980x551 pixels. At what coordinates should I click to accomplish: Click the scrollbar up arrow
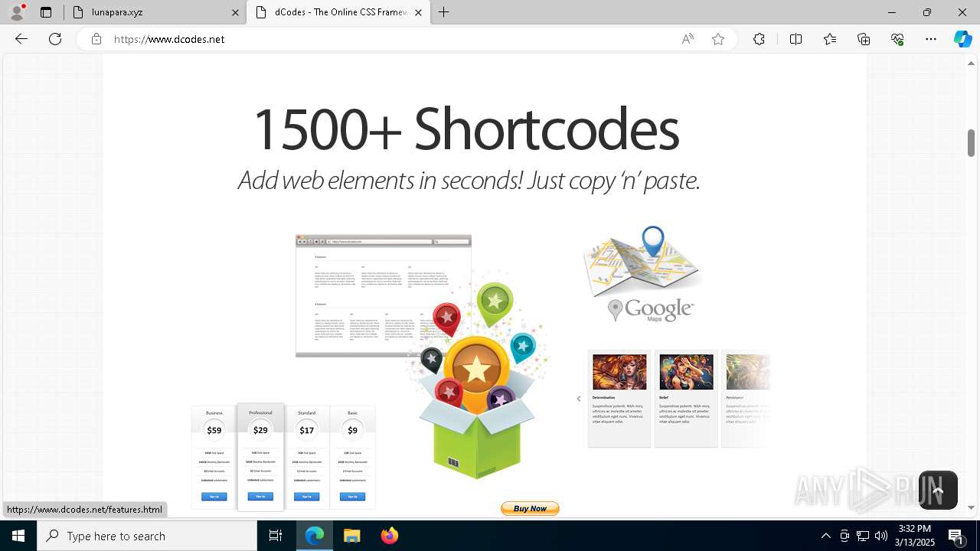[971, 64]
